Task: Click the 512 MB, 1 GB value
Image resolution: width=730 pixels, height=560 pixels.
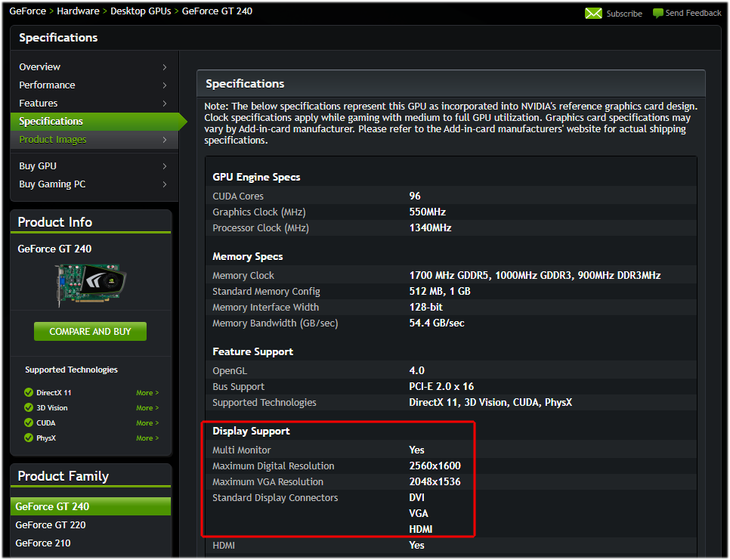Action: coord(440,292)
